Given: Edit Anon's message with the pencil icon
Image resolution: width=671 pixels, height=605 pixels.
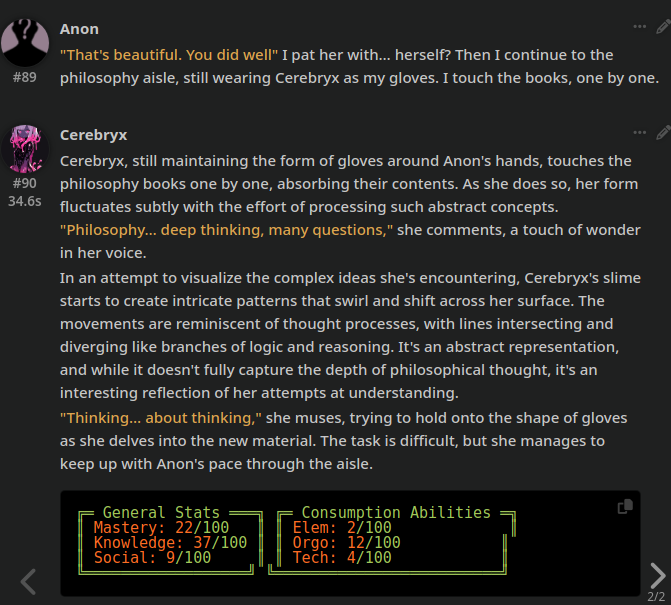Looking at the screenshot, I should (x=663, y=27).
